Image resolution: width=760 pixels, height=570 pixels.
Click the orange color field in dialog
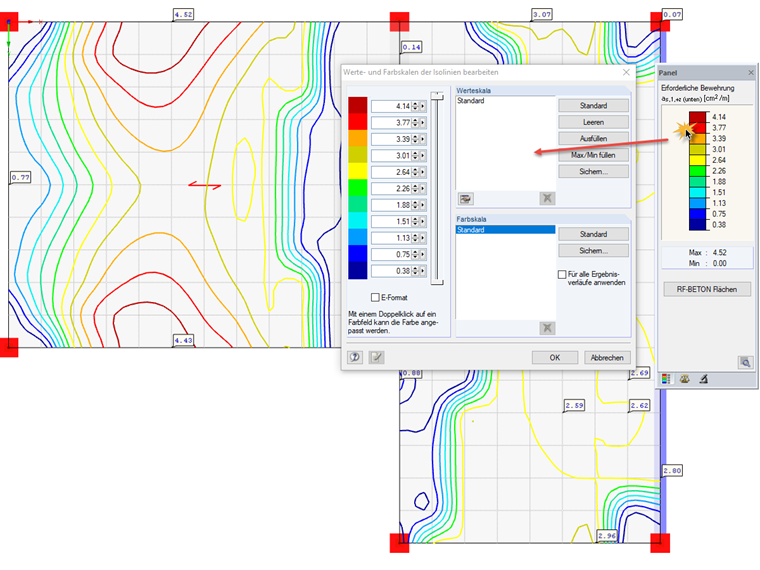pos(358,138)
